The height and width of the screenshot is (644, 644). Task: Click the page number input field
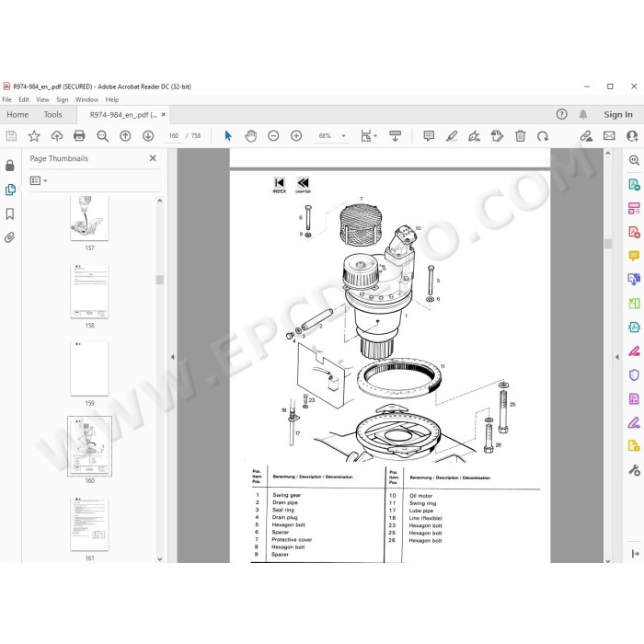173,136
